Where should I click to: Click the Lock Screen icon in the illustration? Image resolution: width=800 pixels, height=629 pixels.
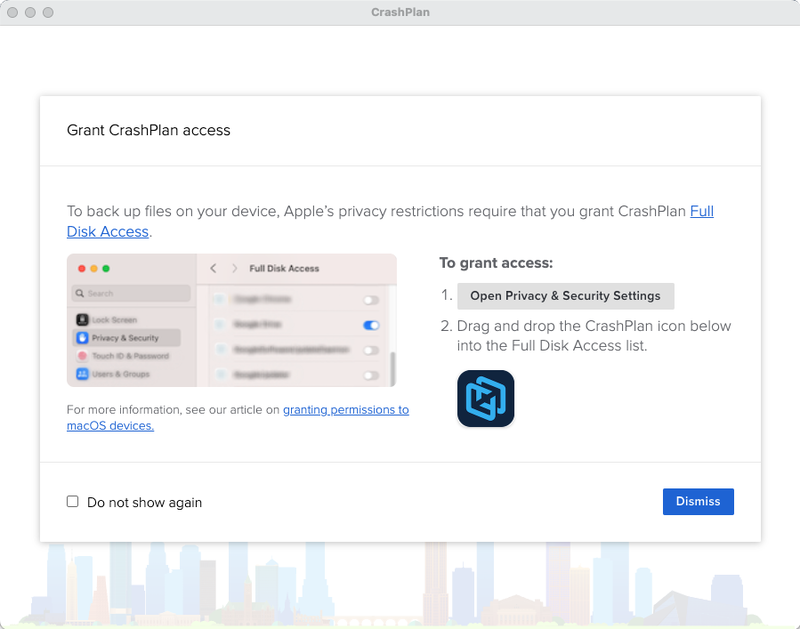pos(82,320)
